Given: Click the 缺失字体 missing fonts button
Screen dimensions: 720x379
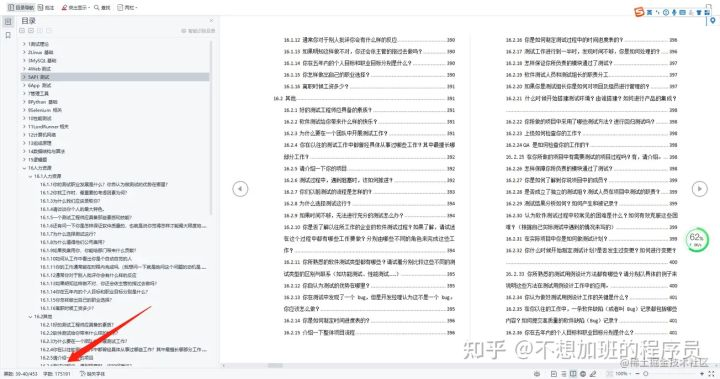Looking at the screenshot, I should (92, 374).
